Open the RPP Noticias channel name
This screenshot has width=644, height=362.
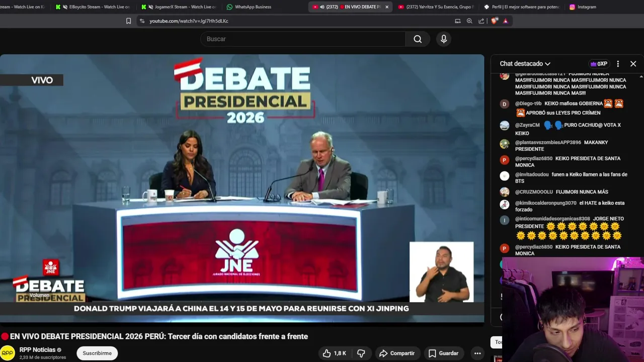coord(37,350)
